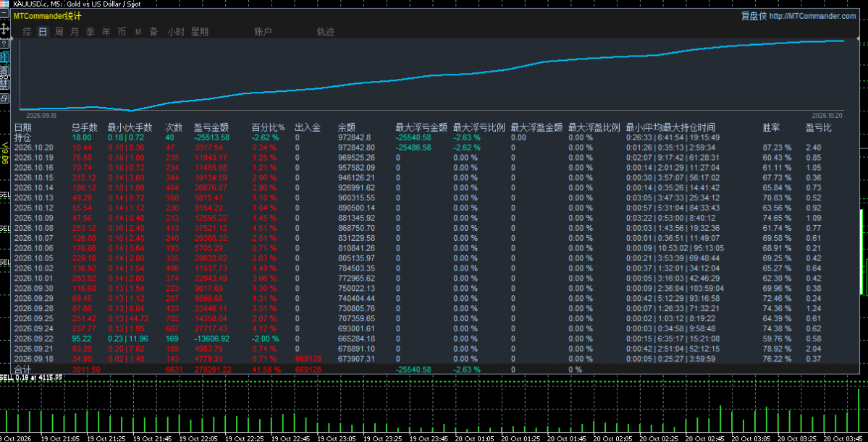
Task: Open the 备 tab
Action: (153, 32)
